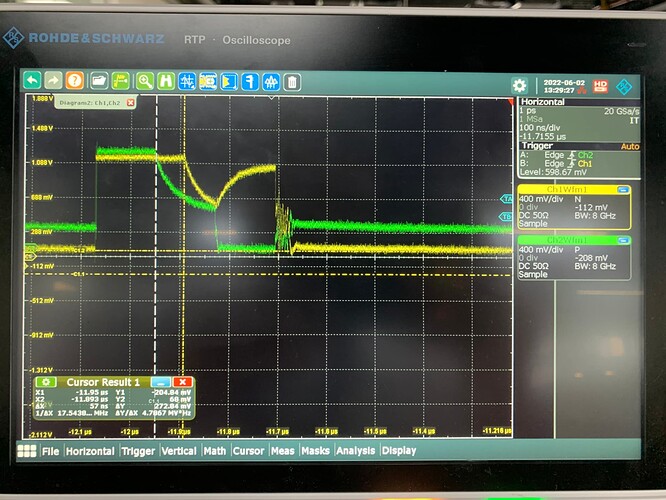Screen dimensions: 666x500
Task: Click trigger A Edge Ch2 row
Action: point(556,155)
